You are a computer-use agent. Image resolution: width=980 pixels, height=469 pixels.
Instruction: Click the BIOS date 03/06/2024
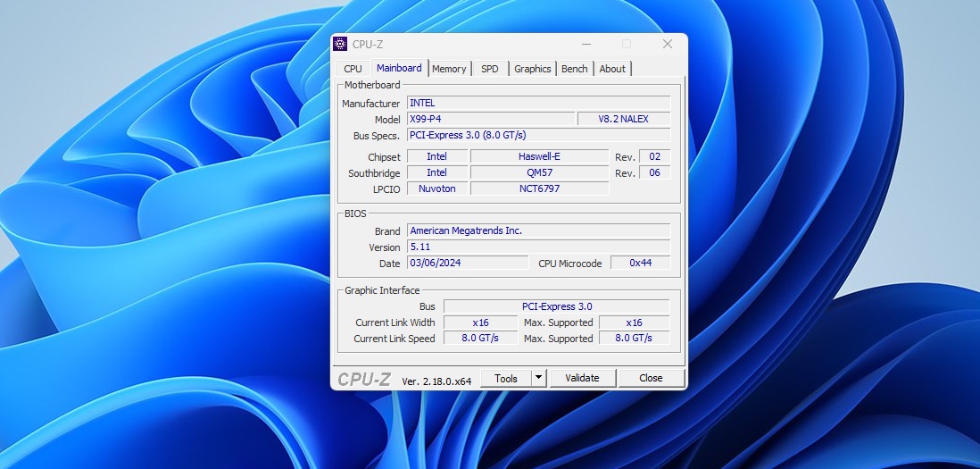click(468, 263)
